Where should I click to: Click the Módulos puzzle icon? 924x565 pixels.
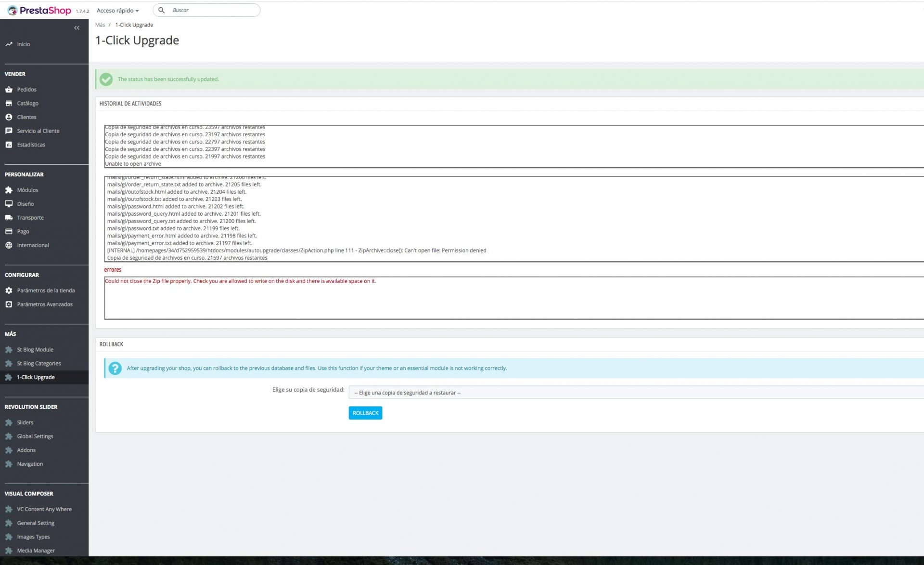point(9,190)
